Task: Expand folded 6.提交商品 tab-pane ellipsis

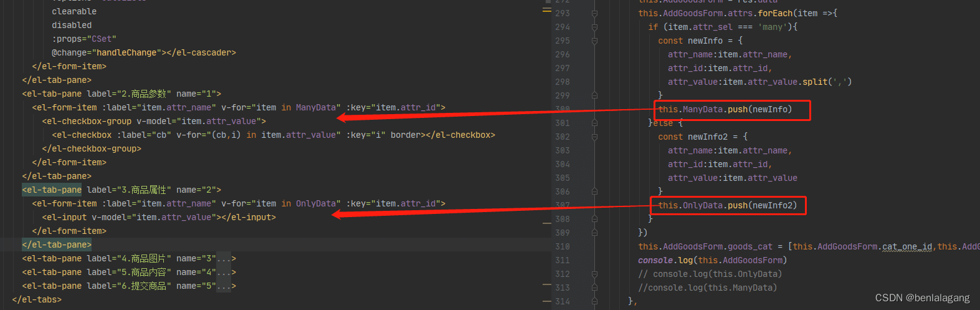Action: [224, 286]
